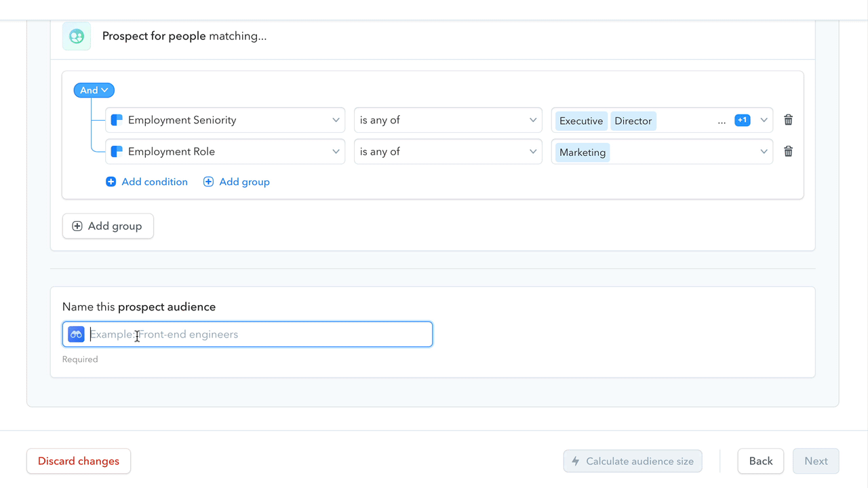Expand the seniority values list via chevron

(x=764, y=119)
